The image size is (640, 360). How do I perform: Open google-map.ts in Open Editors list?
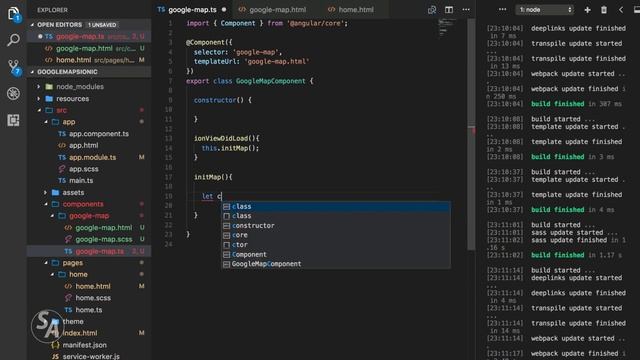[x=89, y=37]
